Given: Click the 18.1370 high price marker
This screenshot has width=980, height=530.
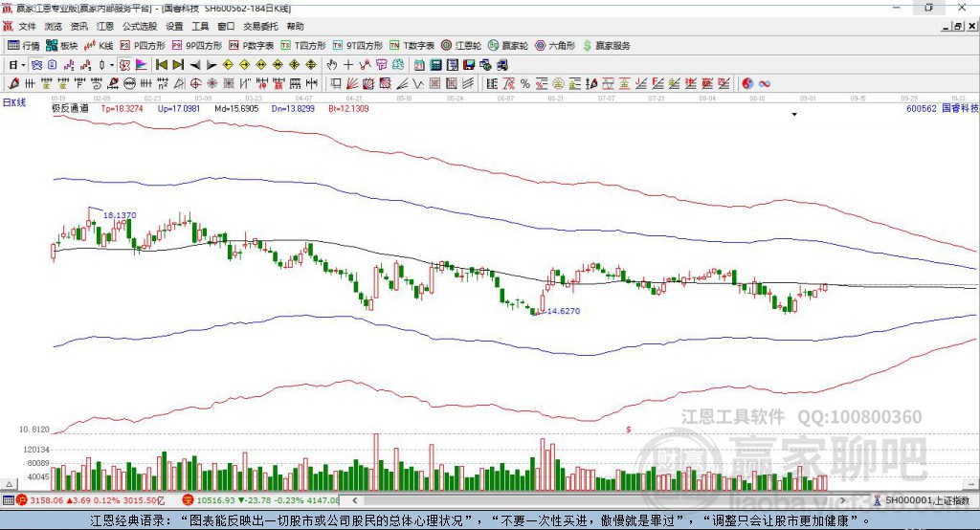Looking at the screenshot, I should [120, 215].
